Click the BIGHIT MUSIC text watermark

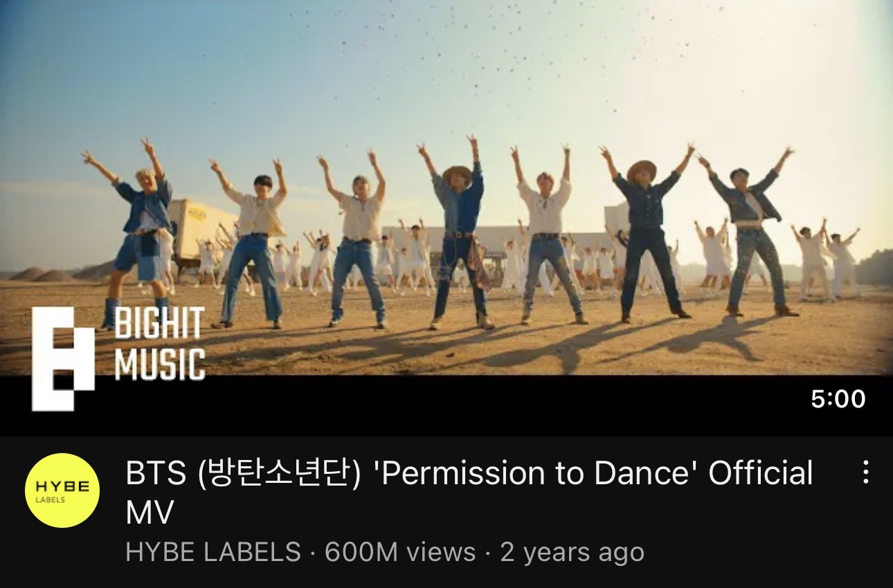click(159, 344)
